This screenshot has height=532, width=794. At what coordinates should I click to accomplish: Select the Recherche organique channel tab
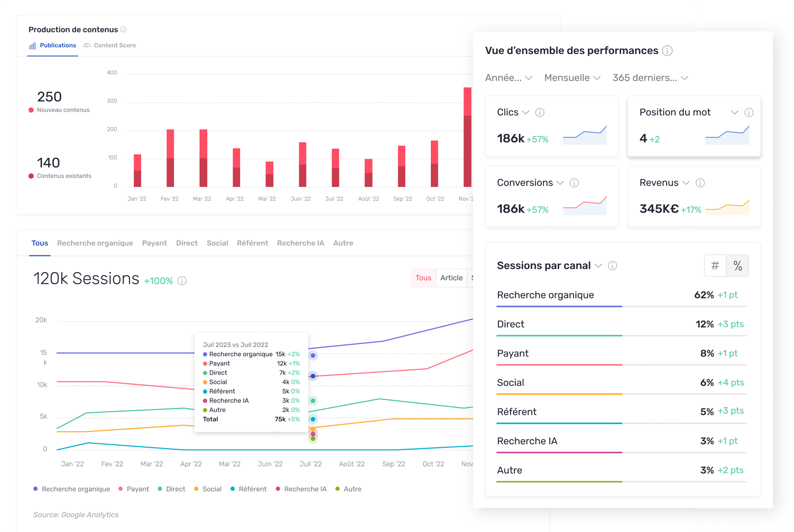(95, 243)
